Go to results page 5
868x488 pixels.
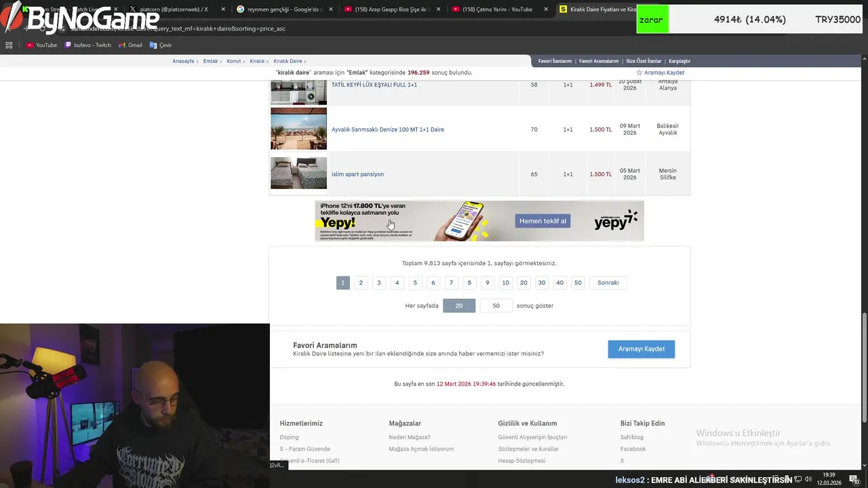[x=415, y=283]
